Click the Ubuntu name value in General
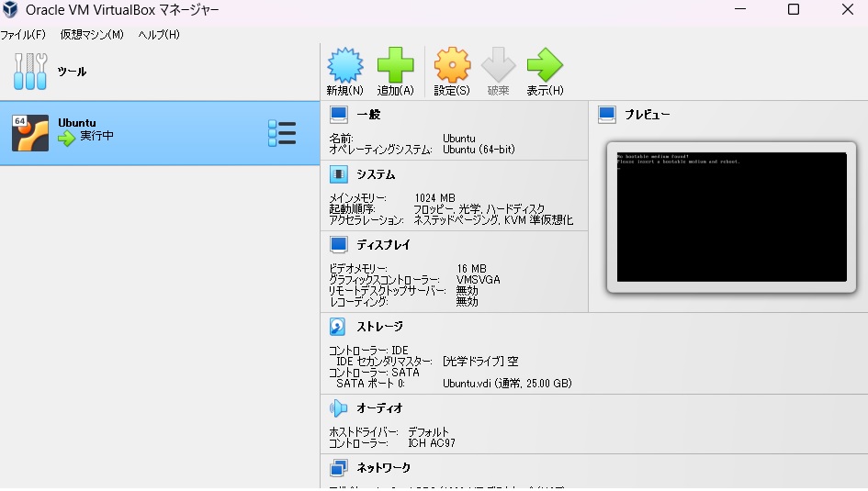 click(459, 139)
